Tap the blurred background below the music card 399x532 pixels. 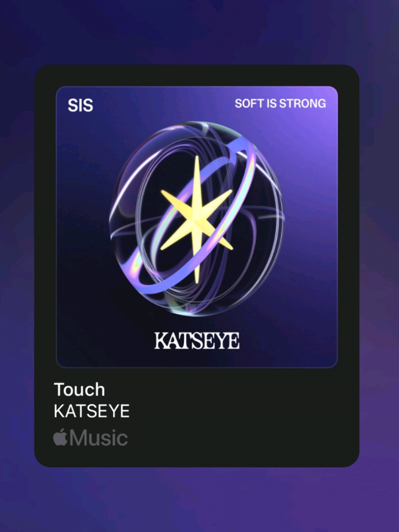pos(196,499)
